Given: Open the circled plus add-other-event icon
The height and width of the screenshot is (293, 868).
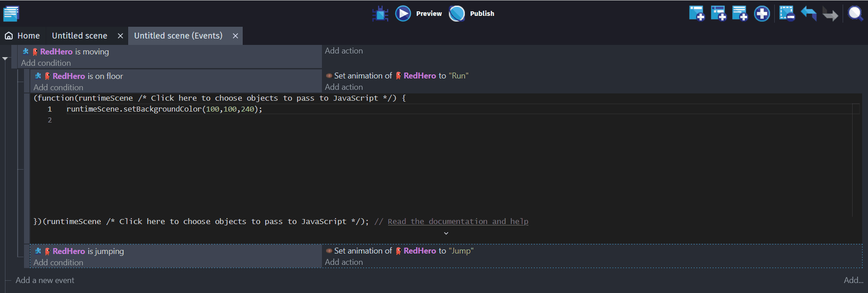Looking at the screenshot, I should pyautogui.click(x=762, y=14).
